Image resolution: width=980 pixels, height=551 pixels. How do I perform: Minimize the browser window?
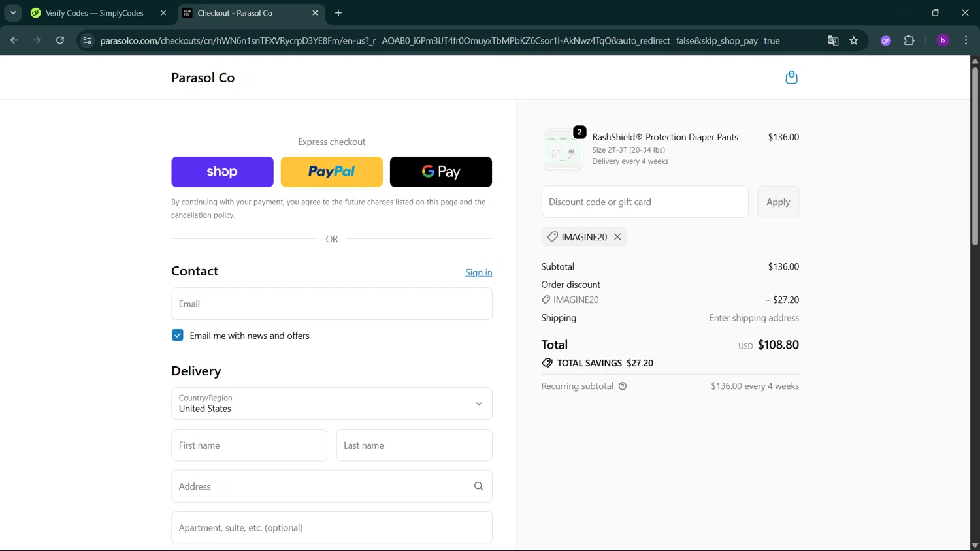coord(907,13)
